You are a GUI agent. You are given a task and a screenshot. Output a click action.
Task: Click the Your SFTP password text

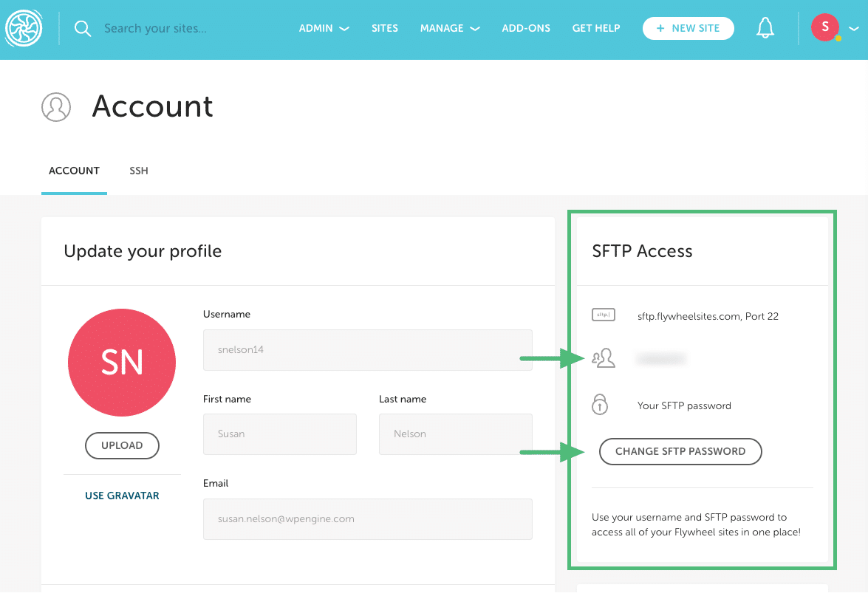coord(683,405)
